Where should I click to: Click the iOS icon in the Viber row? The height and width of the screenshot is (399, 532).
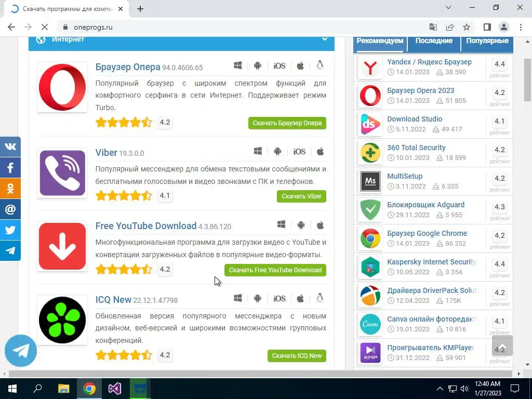(x=299, y=152)
